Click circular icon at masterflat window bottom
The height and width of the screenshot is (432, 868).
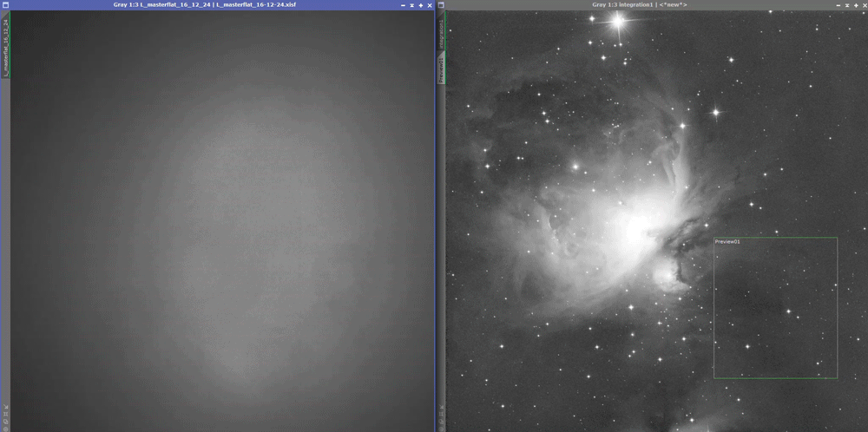[5, 429]
